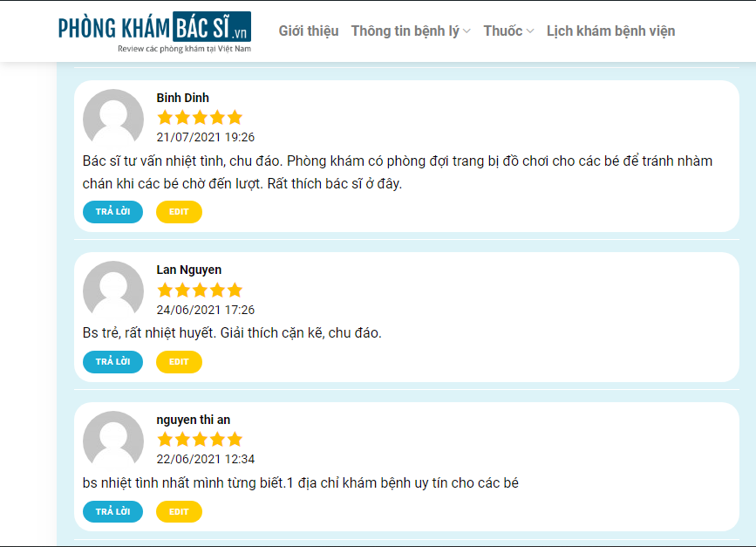756x547 pixels.
Task: Click Binh Dinh's five-star rating
Action: click(200, 117)
